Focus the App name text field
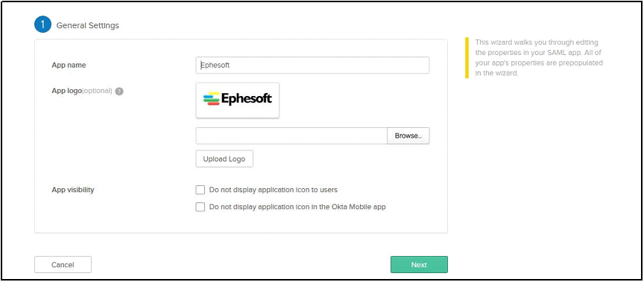Image resolution: width=644 pixels, height=282 pixels. [312, 65]
